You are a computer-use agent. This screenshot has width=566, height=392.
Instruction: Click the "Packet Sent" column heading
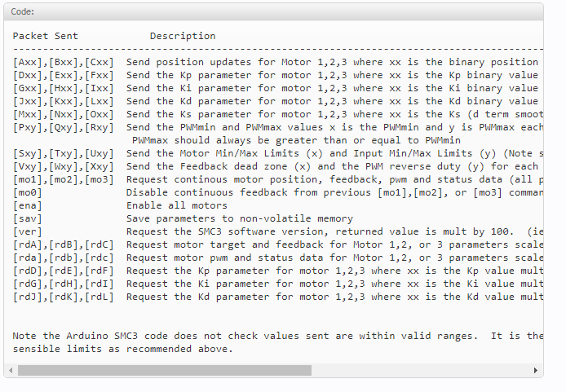pyautogui.click(x=49, y=36)
